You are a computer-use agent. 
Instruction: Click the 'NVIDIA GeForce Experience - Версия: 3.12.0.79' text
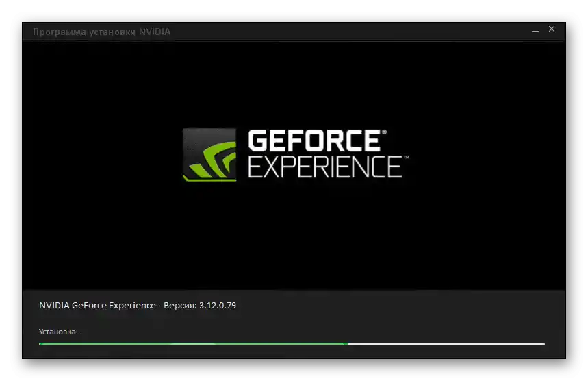(138, 305)
